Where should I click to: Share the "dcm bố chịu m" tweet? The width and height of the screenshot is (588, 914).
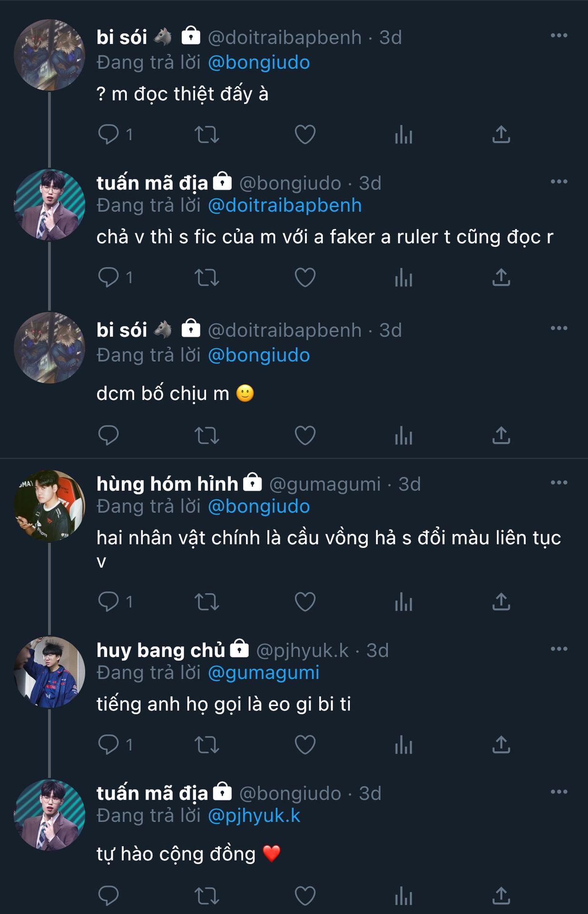click(x=501, y=436)
